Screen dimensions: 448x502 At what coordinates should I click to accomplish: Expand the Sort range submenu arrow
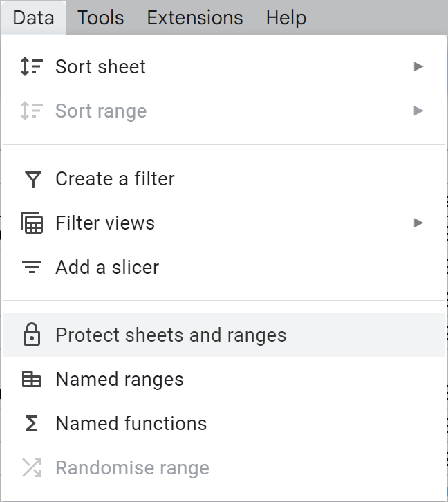[x=418, y=111]
